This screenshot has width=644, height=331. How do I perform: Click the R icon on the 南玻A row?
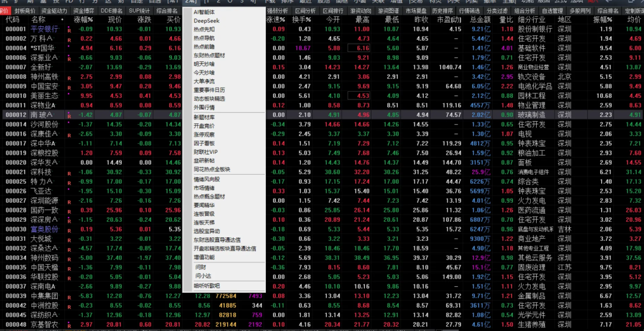(x=69, y=116)
